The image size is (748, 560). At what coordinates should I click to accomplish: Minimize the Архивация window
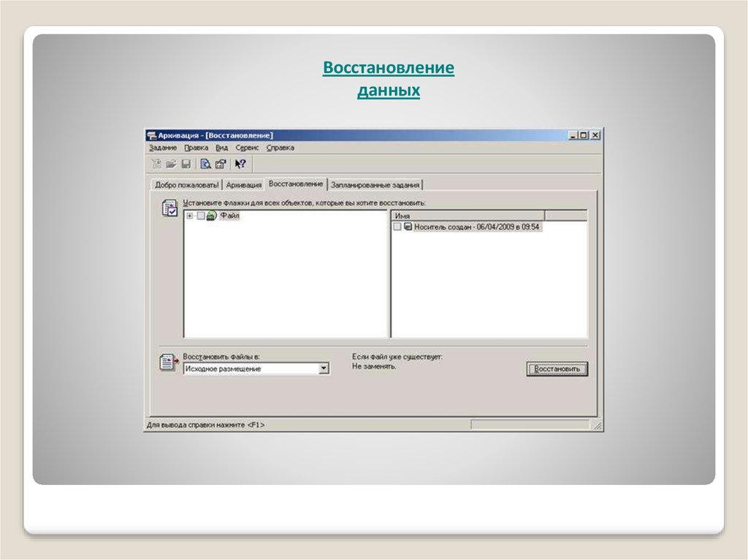click(573, 136)
